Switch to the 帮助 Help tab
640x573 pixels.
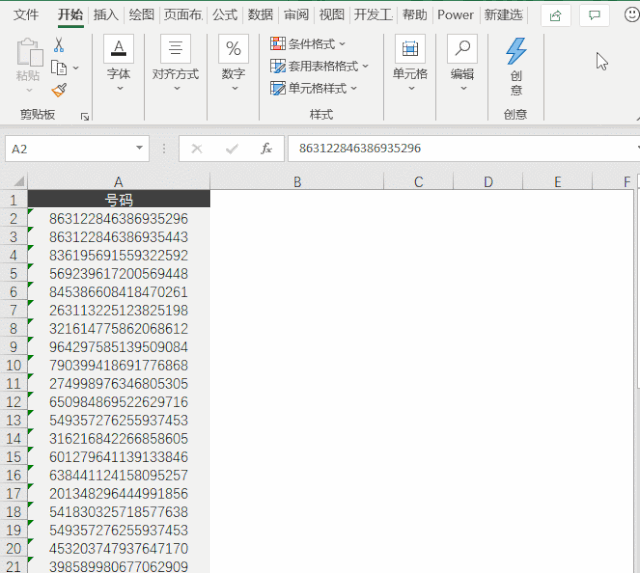coord(415,15)
